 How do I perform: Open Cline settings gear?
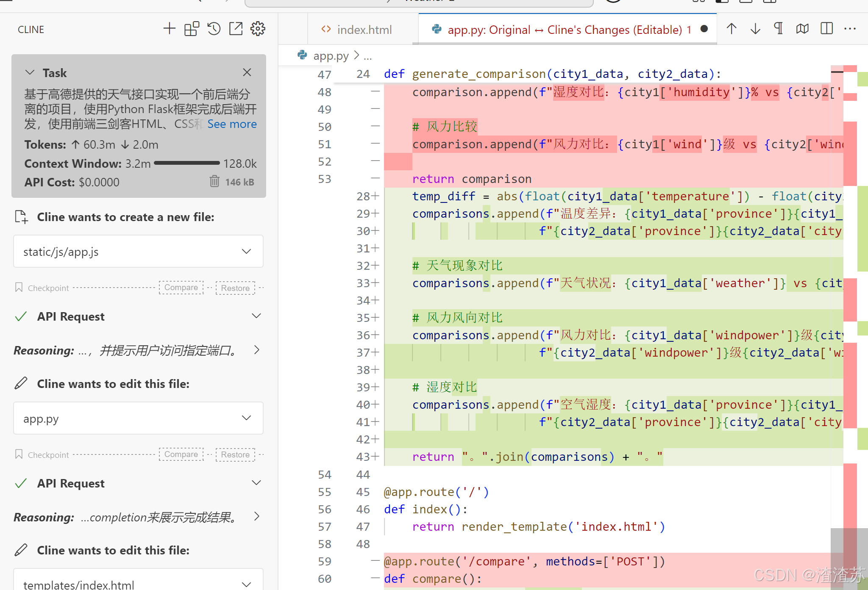[258, 29]
